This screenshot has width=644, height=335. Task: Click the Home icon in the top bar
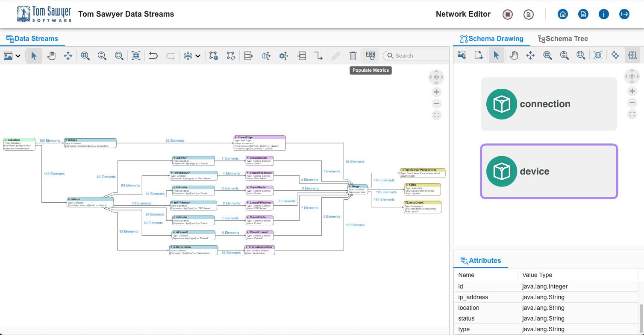coord(562,14)
